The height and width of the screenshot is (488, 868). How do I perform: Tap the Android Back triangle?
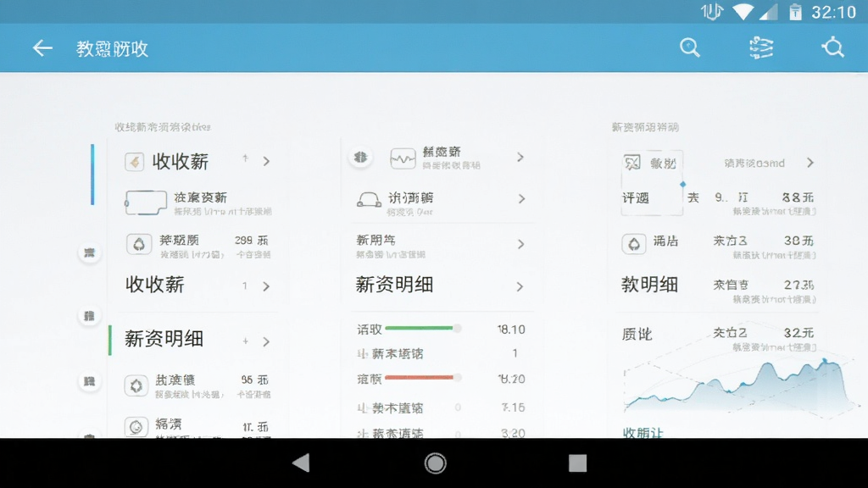point(302,463)
